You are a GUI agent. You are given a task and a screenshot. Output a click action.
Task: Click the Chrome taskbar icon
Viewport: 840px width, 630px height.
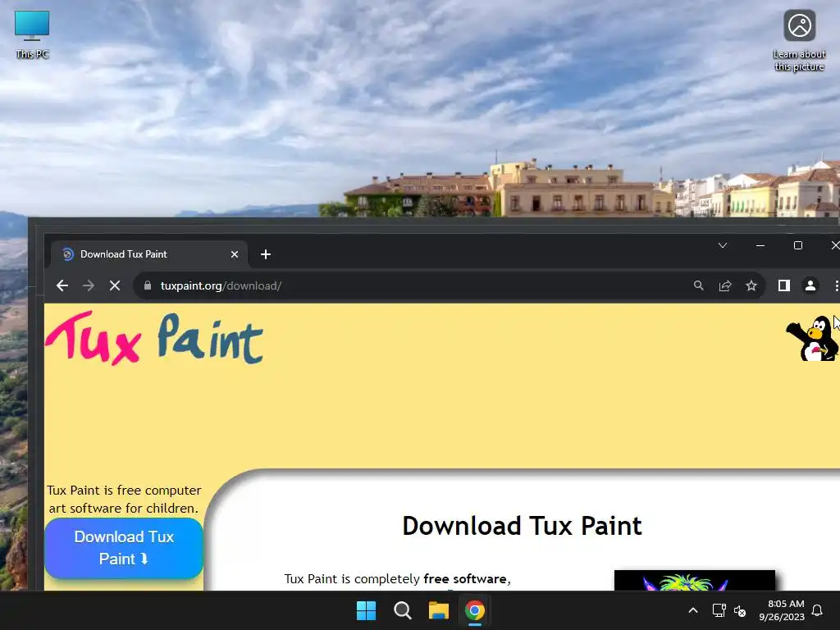(x=475, y=610)
